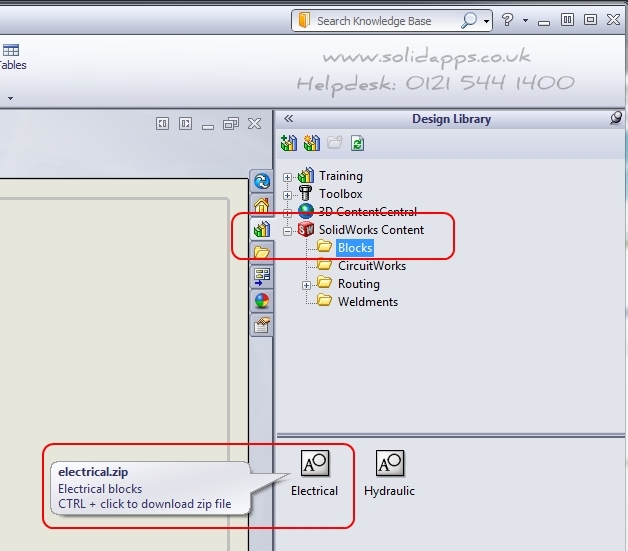
Task: Refresh the Design Library
Action: click(357, 143)
